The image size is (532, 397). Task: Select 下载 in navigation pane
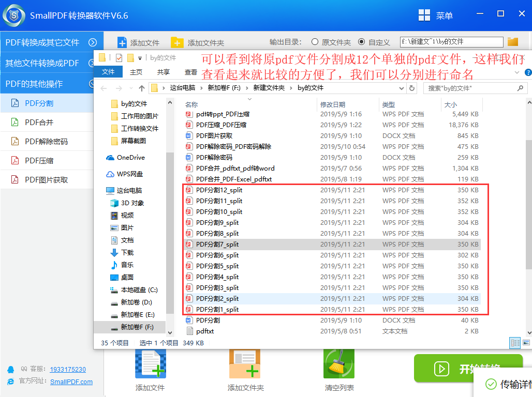point(122,253)
